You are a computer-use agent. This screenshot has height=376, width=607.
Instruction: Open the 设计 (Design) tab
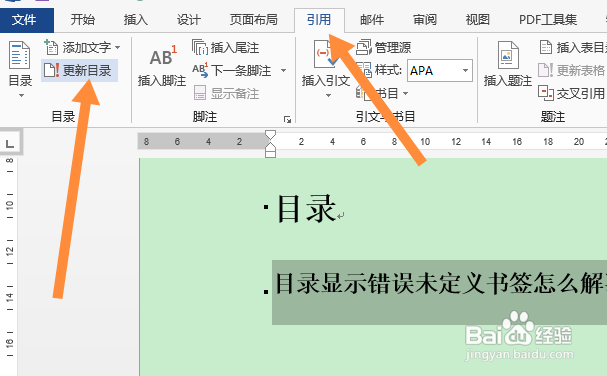pyautogui.click(x=189, y=20)
